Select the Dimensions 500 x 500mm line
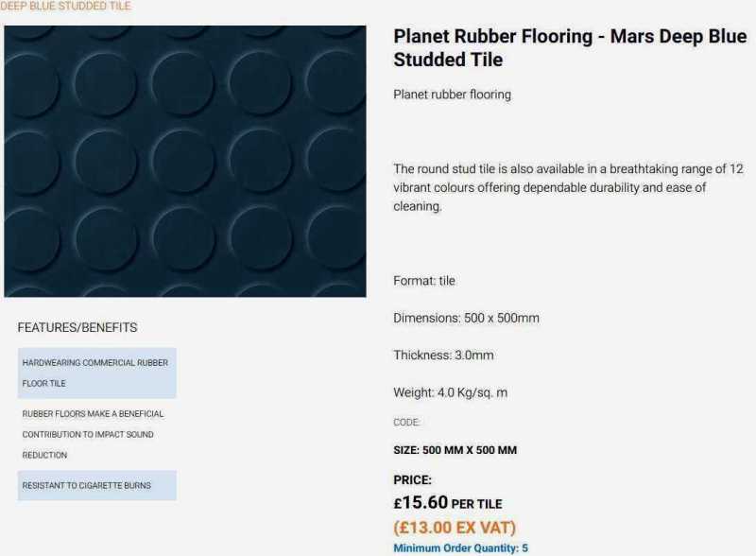Viewport: 756px width, 556px height. (x=466, y=318)
